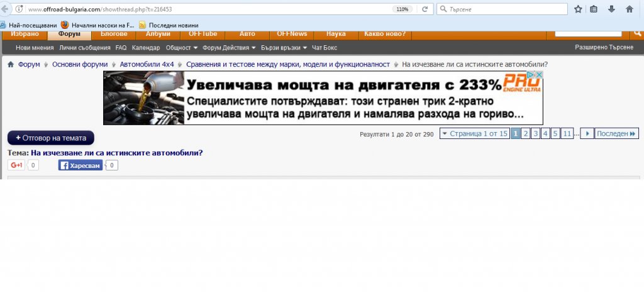Select page 1 in pagination
644x295 pixels.
click(516, 133)
